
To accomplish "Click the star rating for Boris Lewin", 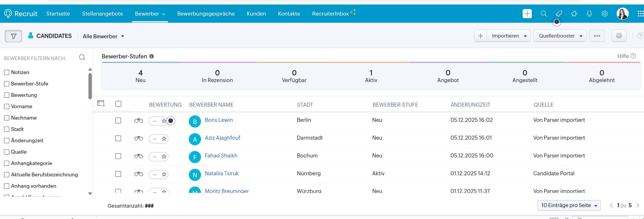I will point(164,121).
